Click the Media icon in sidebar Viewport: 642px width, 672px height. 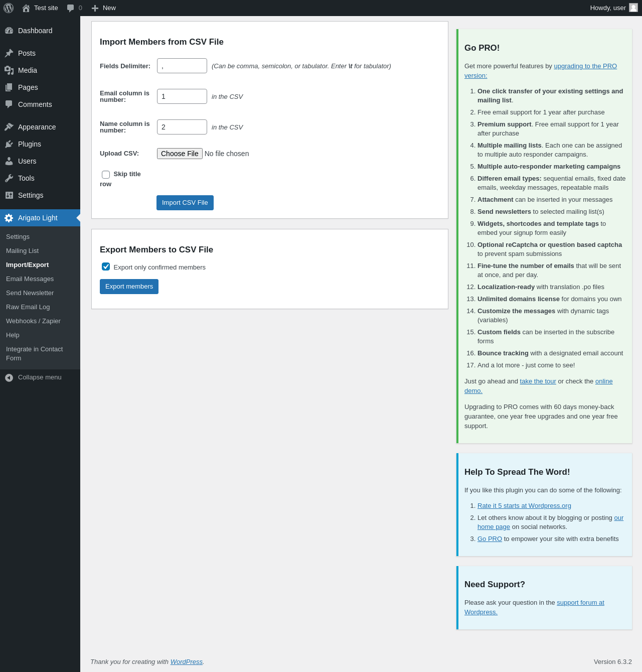[x=9, y=70]
